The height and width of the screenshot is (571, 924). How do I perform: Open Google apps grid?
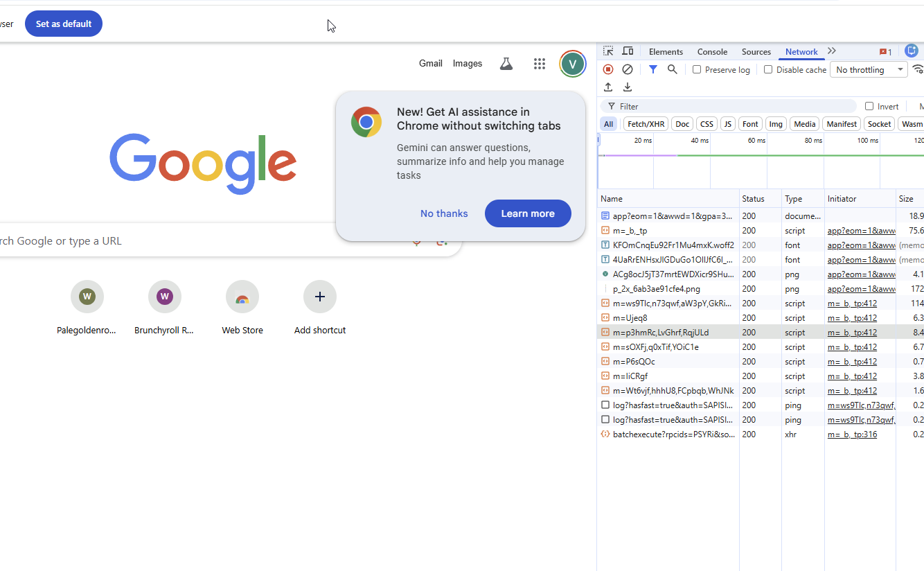(540, 64)
